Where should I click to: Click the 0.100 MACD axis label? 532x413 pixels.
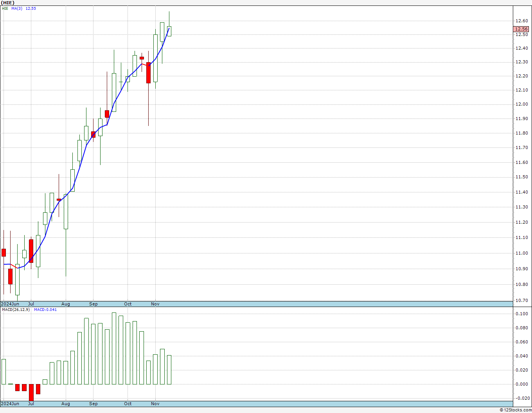(x=521, y=314)
